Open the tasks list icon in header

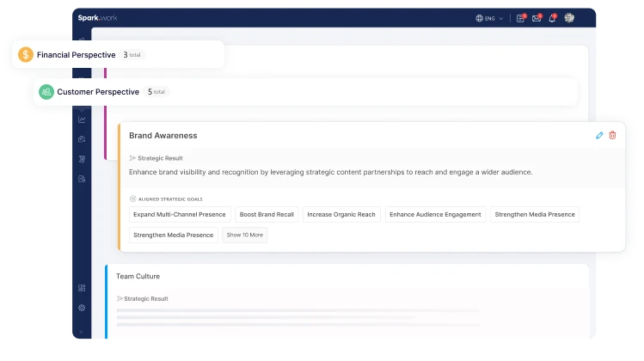(x=520, y=18)
